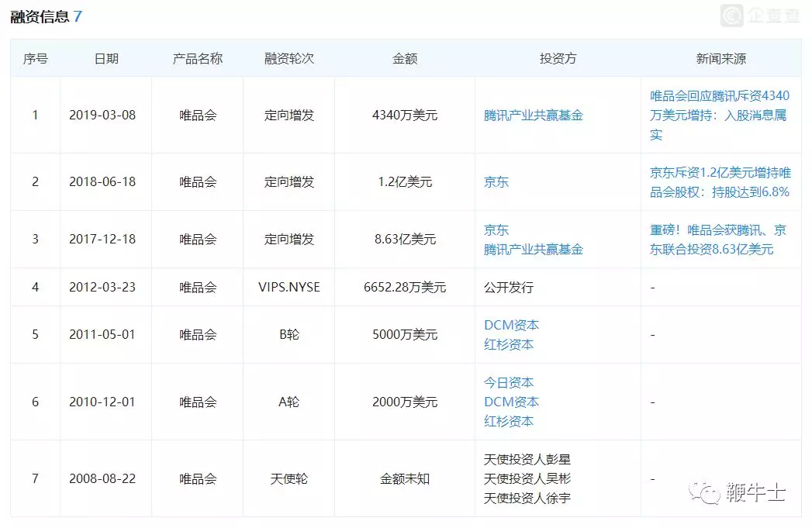This screenshot has height=528, width=812.
Task: Click the 产品名称 column header
Action: pyautogui.click(x=197, y=58)
